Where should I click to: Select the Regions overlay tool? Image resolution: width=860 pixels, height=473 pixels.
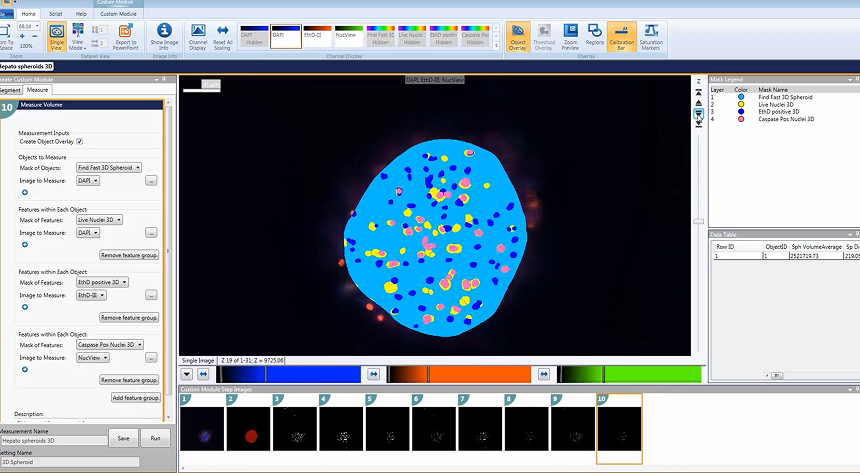tap(594, 36)
